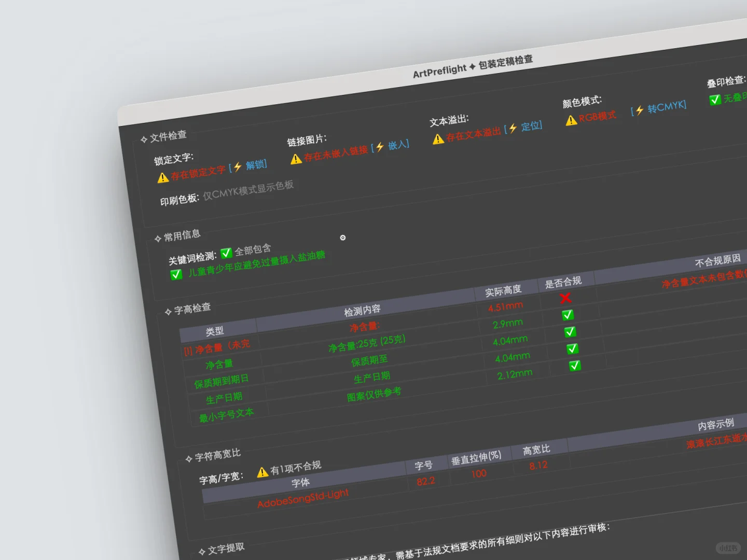Select the 4.51mm height value
Screen dimensions: 747x560
click(x=505, y=306)
